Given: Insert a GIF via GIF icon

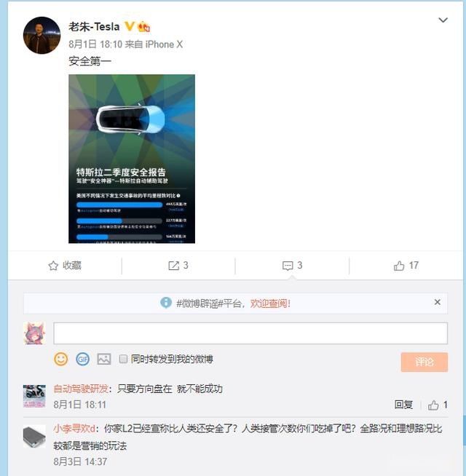Looking at the screenshot, I should pyautogui.click(x=82, y=359).
